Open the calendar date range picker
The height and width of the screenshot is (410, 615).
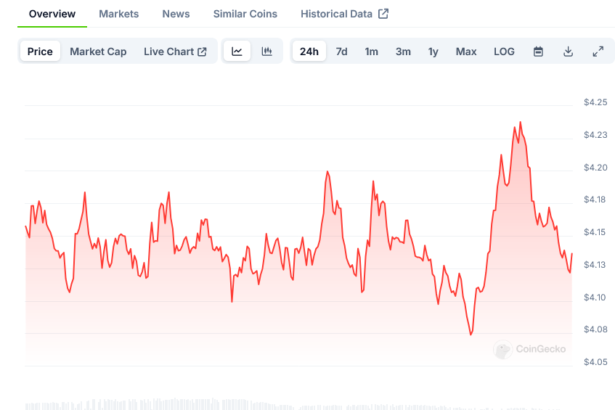538,51
